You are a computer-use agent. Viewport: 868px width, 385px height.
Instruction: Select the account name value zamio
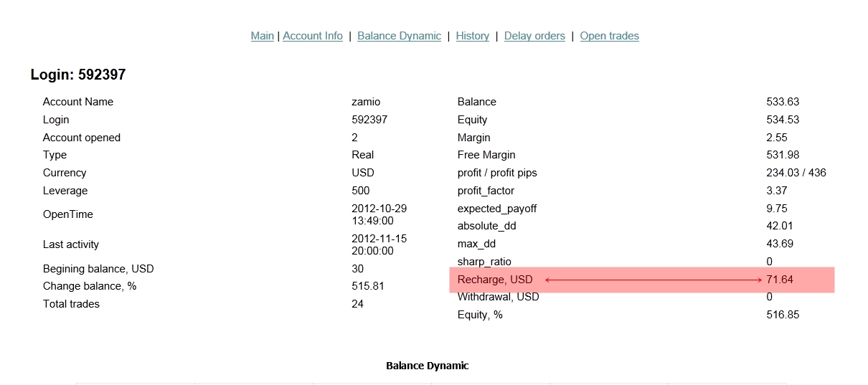point(366,102)
